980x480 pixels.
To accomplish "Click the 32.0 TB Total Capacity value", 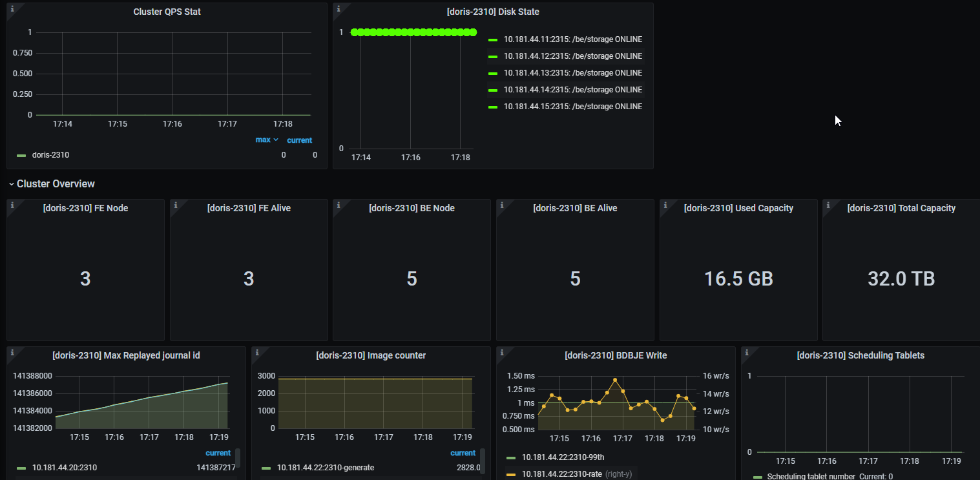I will pos(901,278).
